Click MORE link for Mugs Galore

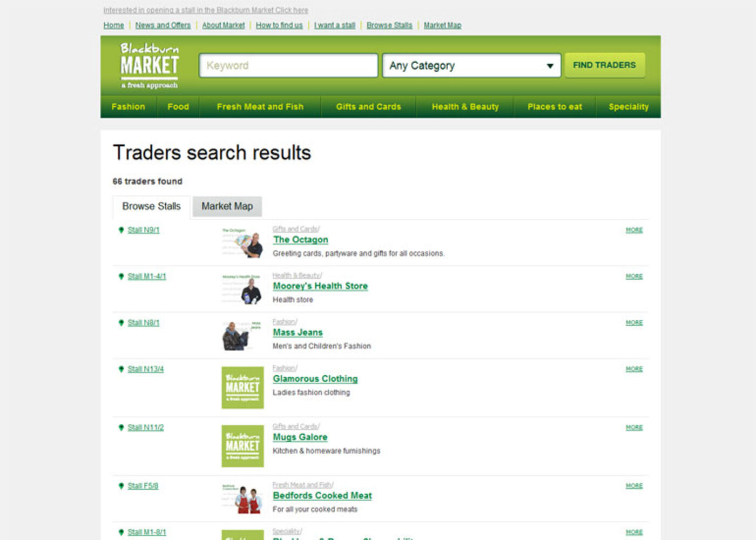coord(634,428)
